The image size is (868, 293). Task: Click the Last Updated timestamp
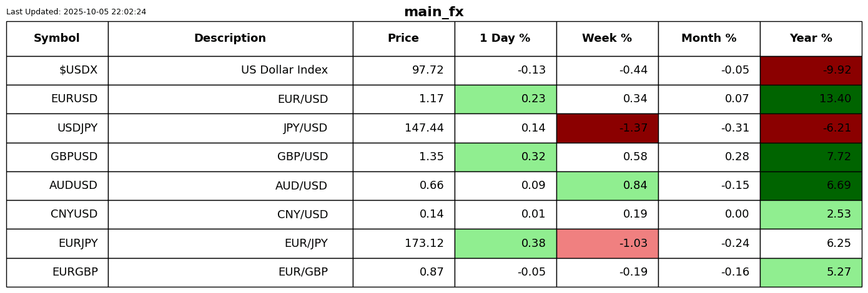76,12
